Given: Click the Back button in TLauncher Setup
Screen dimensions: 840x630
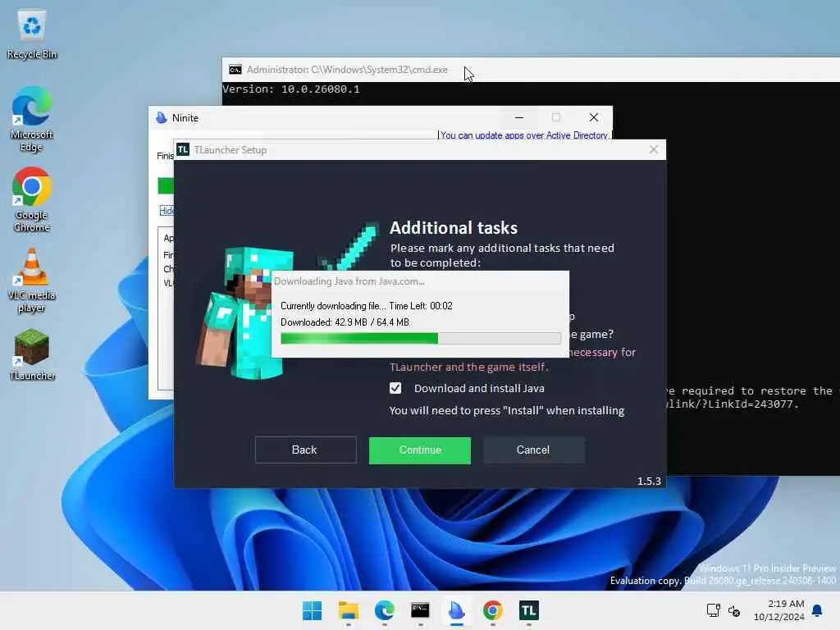Looking at the screenshot, I should [x=305, y=450].
